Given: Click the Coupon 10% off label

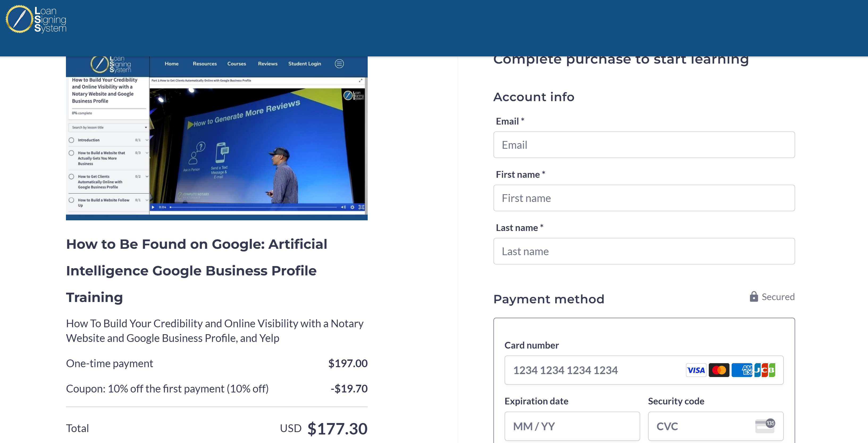Looking at the screenshot, I should click(x=167, y=388).
